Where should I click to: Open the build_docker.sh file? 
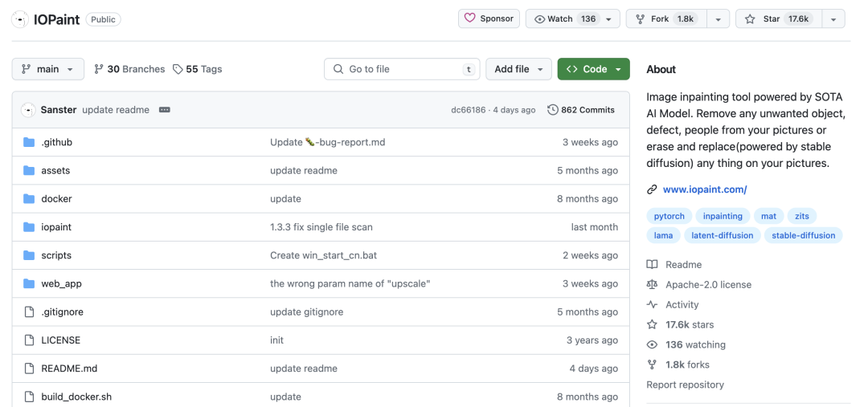tap(76, 397)
